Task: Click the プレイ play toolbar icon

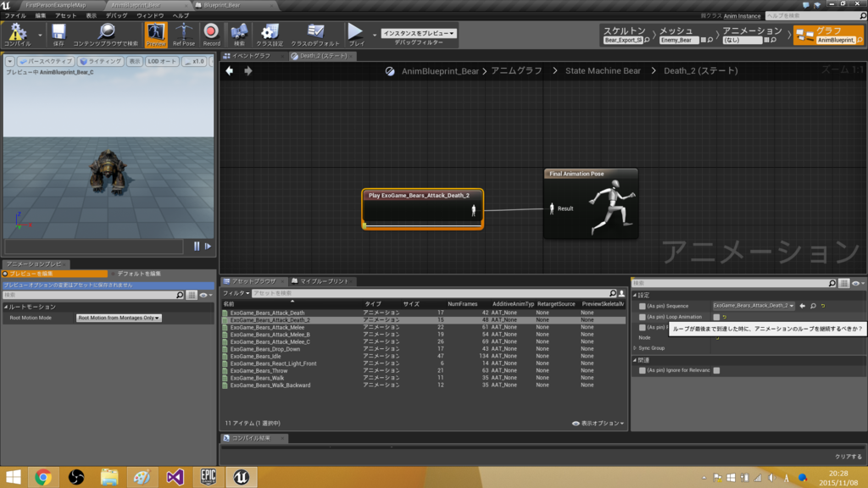Action: pyautogui.click(x=356, y=34)
